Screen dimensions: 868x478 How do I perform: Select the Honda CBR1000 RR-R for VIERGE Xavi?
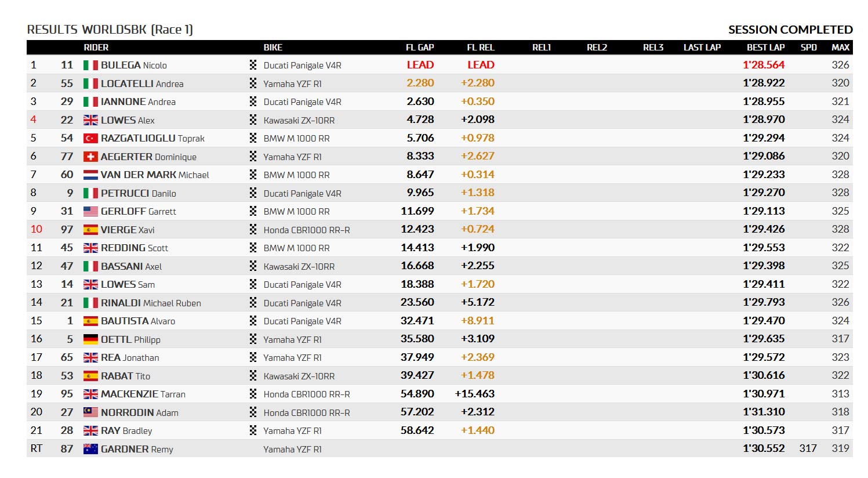click(x=307, y=230)
